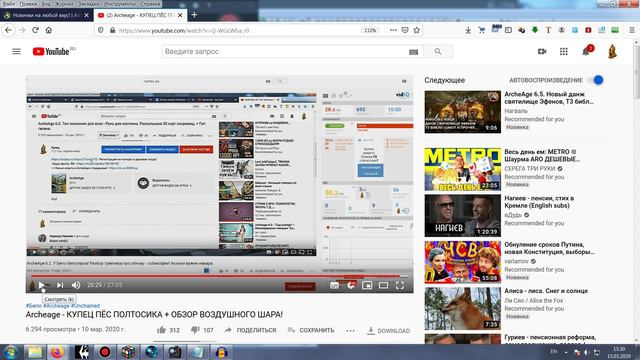This screenshot has height=360, width=640.
Task: Open the #Archeage hashtag link
Action: [56, 306]
